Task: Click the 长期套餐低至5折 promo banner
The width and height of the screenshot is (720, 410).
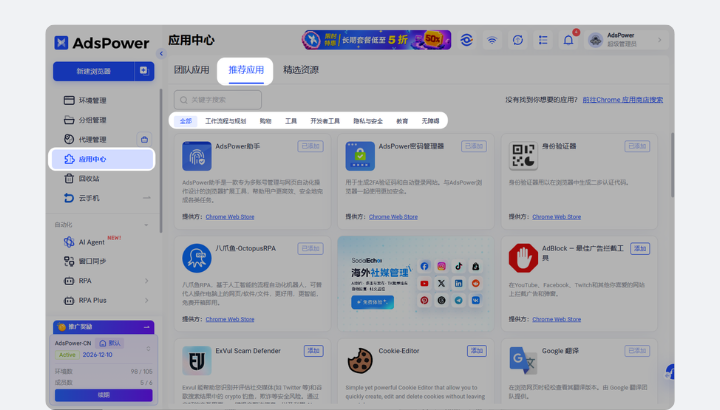Action: click(x=376, y=40)
